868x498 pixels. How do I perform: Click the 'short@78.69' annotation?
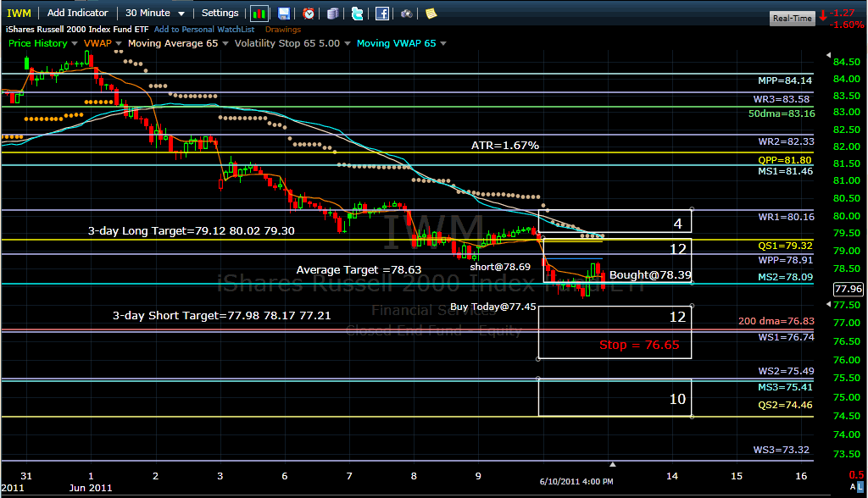click(500, 267)
